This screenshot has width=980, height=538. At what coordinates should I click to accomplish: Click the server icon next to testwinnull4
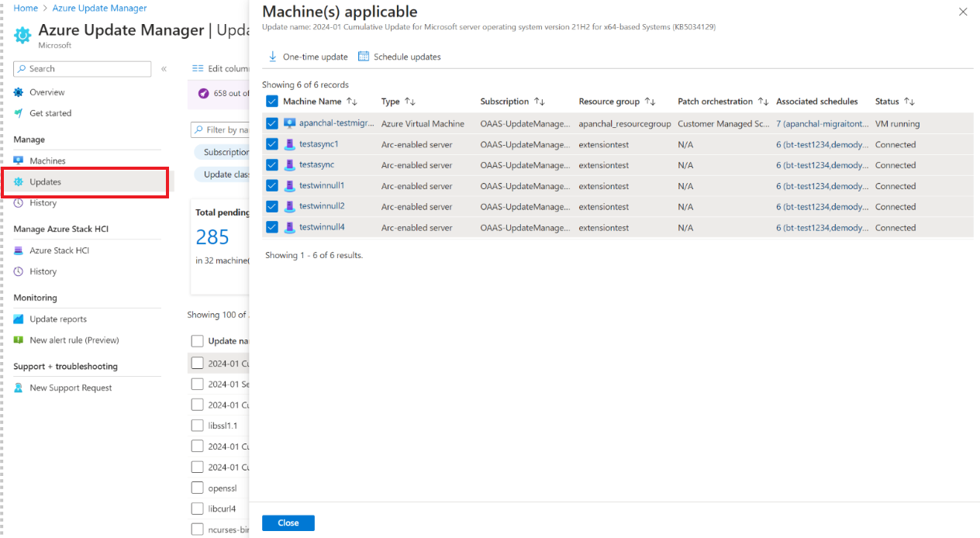click(290, 227)
